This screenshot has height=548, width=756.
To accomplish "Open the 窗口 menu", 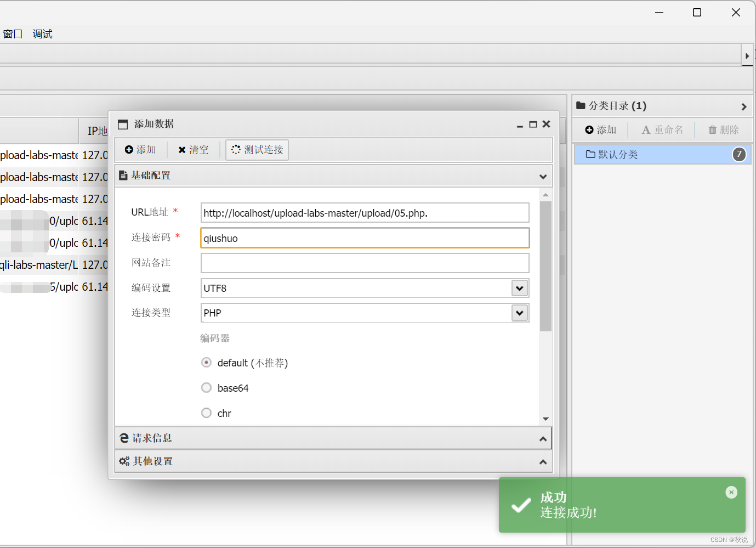I will click(x=13, y=34).
